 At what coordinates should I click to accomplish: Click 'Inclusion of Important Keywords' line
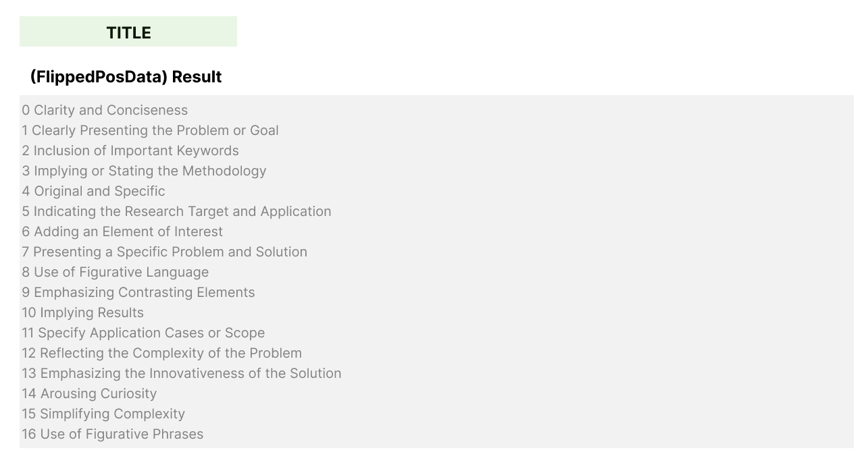point(130,150)
